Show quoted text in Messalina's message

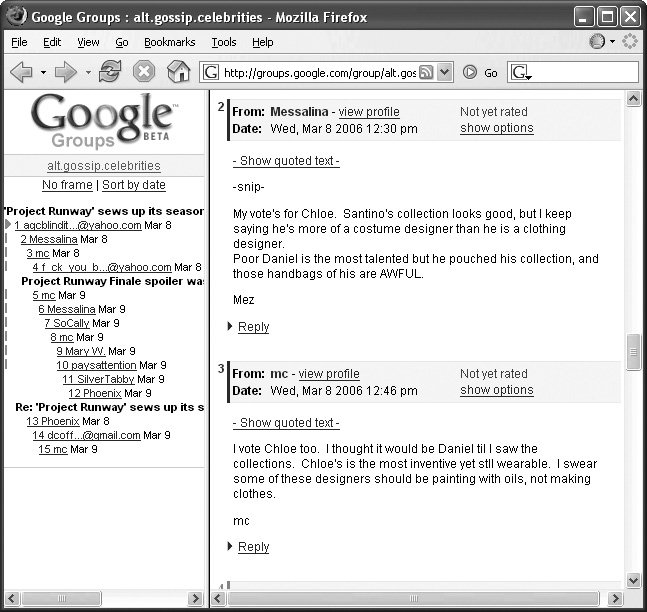click(x=286, y=161)
